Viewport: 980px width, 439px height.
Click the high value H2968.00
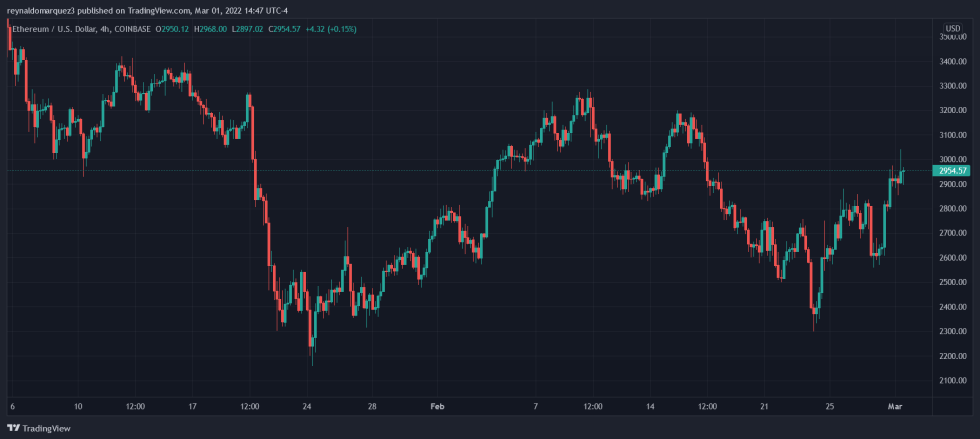point(213,29)
